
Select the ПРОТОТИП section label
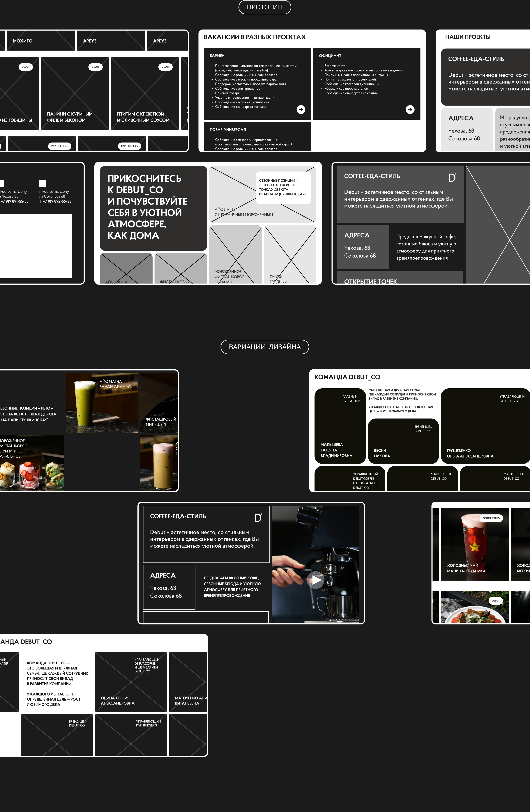click(x=265, y=7)
